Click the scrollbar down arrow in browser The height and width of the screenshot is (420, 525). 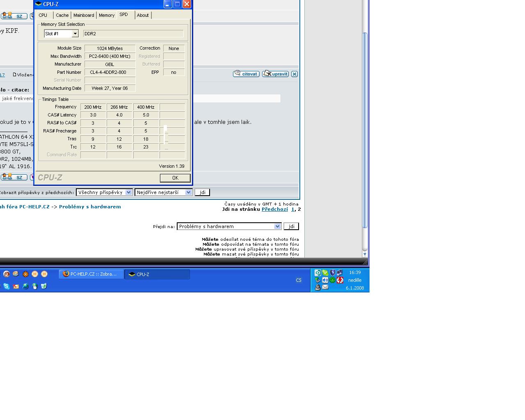365,254
